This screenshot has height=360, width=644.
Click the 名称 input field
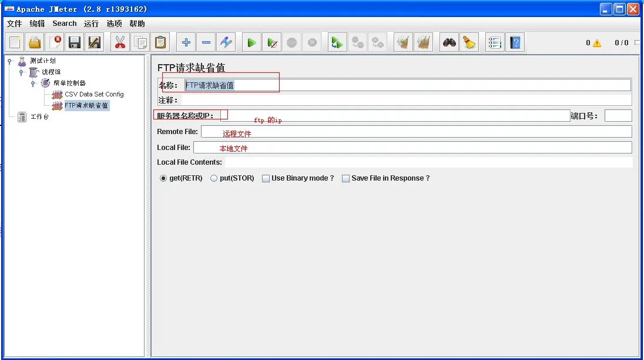point(407,85)
